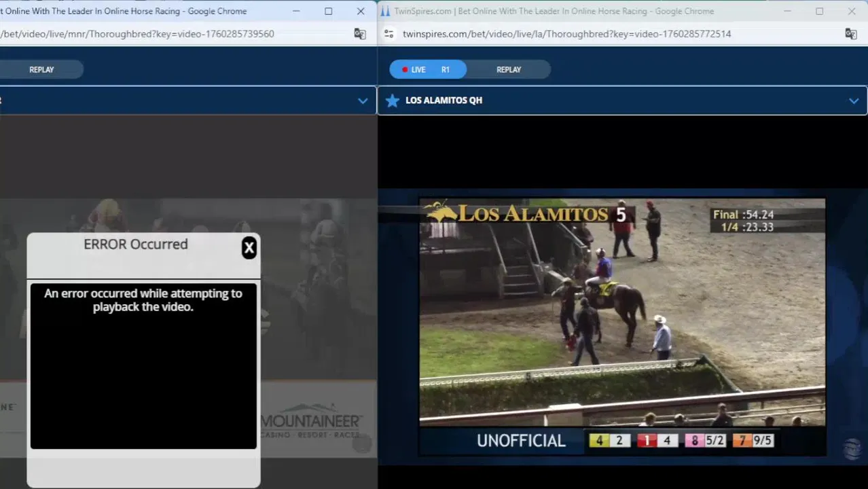868x489 pixels.
Task: Click the UNOFFICIAL results label in video
Action: [521, 441]
